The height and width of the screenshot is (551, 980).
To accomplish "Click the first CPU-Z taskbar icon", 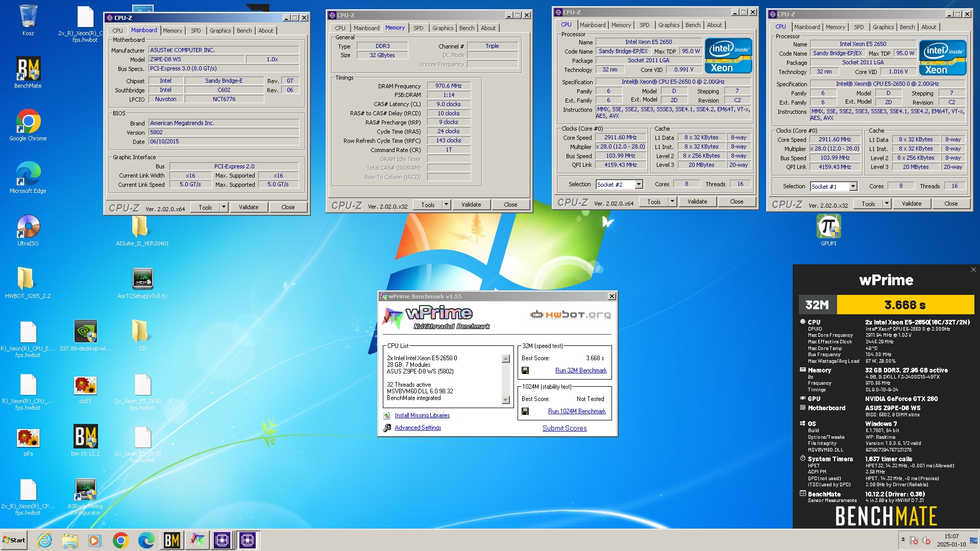I will [222, 540].
